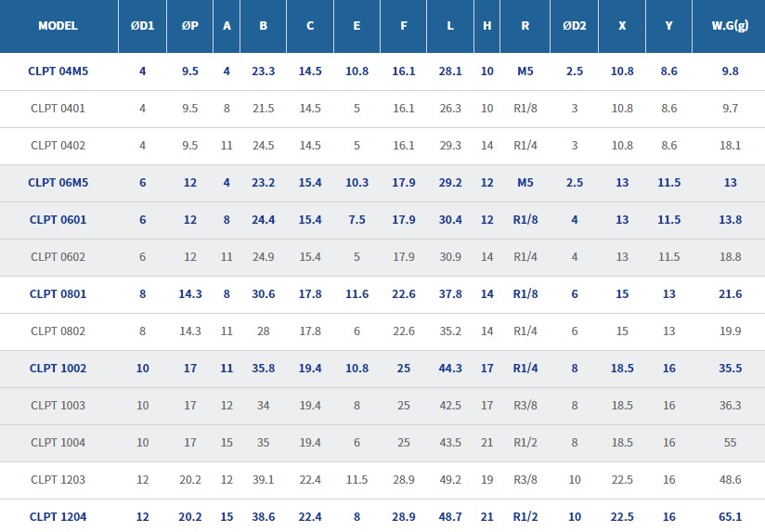Click the L column header
765x532 pixels.
click(x=450, y=26)
